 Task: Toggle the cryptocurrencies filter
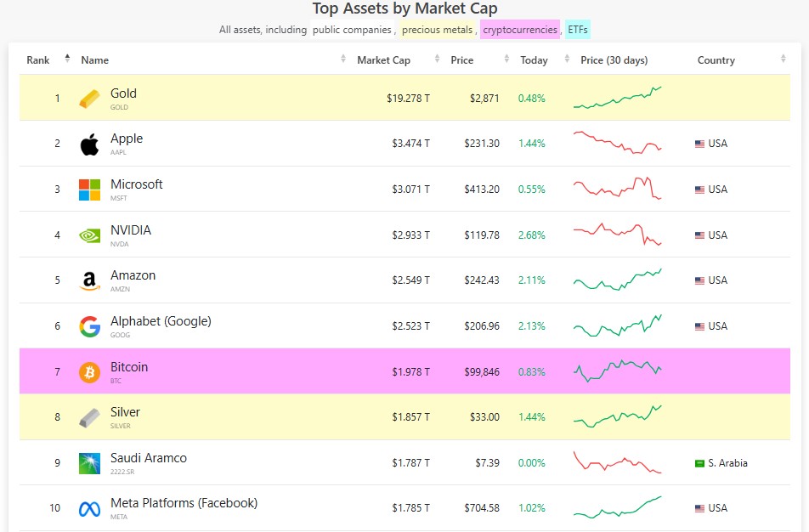pos(520,30)
